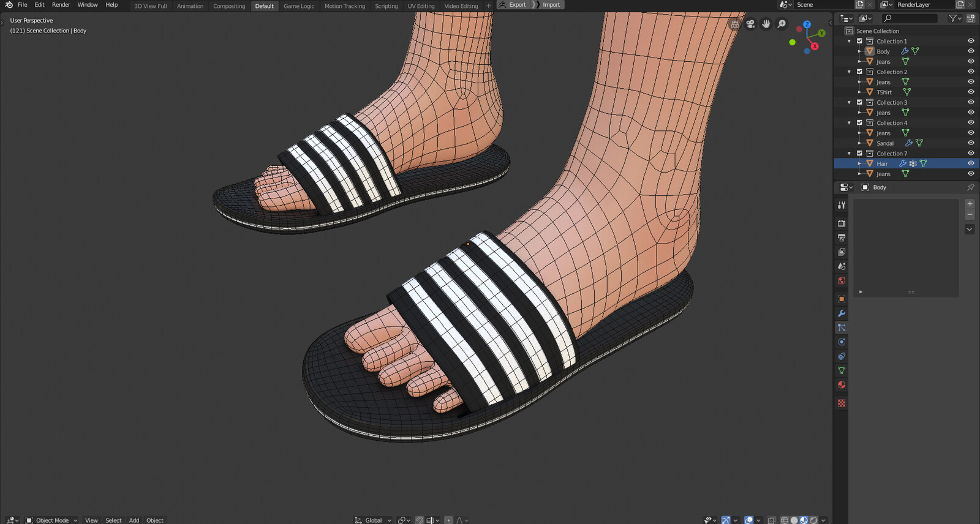This screenshot has width=980, height=524.
Task: Click the outliner search field
Action: click(910, 18)
